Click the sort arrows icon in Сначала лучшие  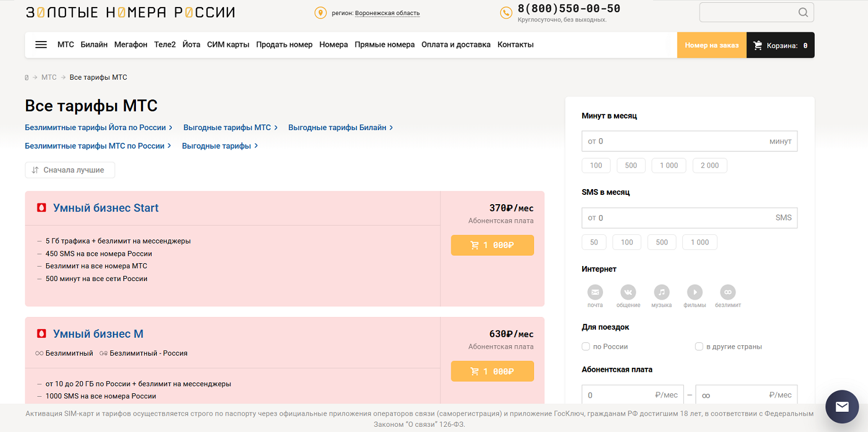tap(35, 170)
